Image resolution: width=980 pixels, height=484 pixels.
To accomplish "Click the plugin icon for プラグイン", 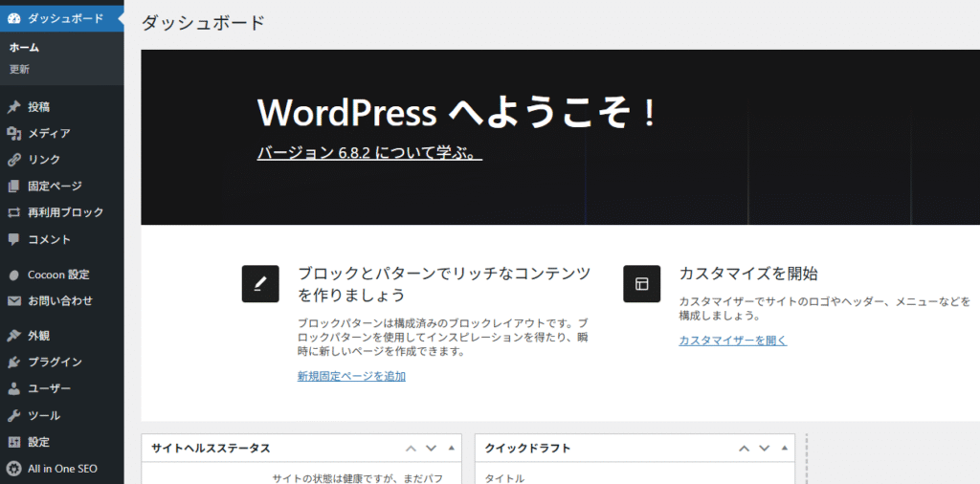I will (x=13, y=363).
